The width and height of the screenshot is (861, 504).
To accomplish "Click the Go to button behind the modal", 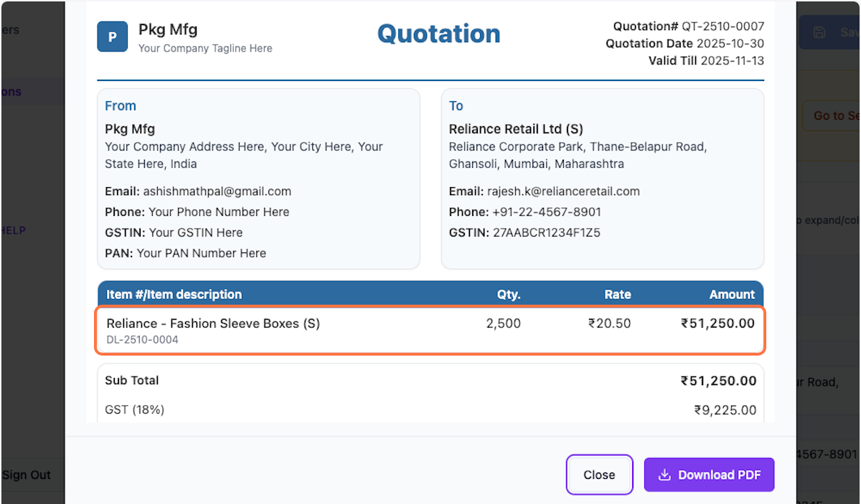I will pyautogui.click(x=834, y=115).
